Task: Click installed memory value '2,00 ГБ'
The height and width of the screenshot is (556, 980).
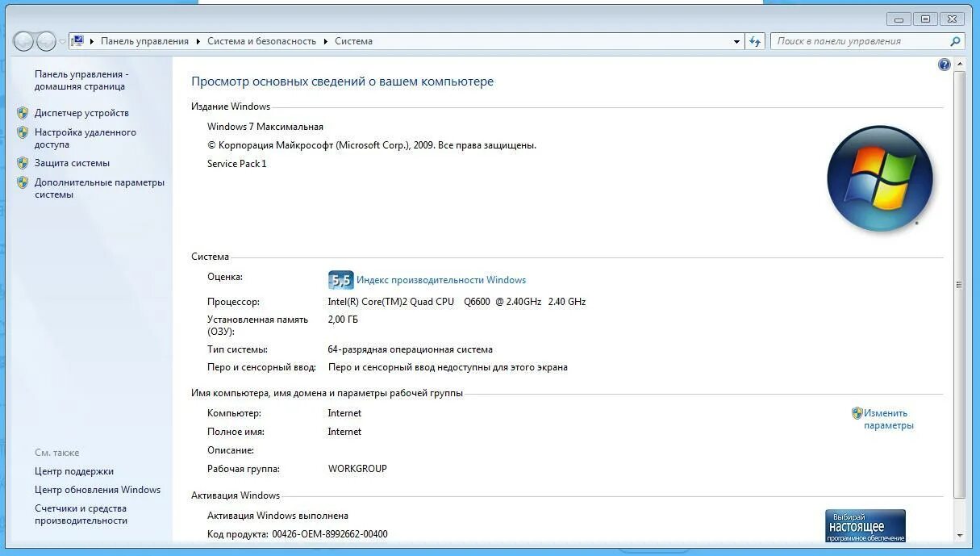Action: 343,320
